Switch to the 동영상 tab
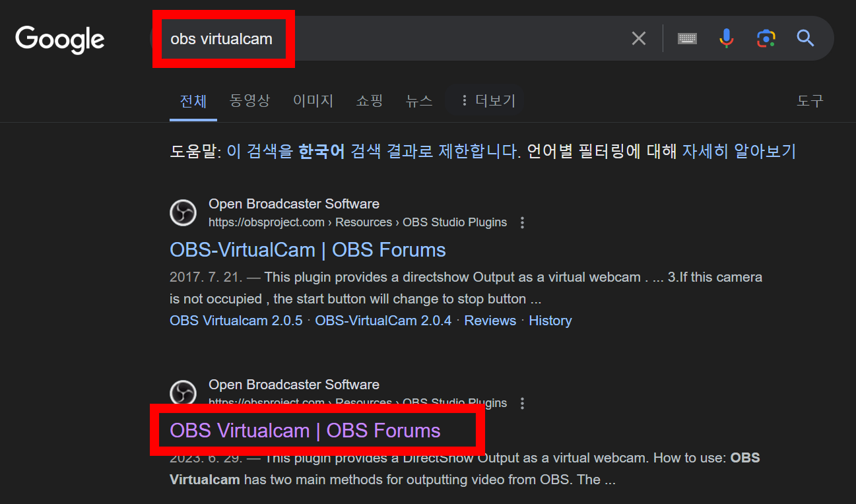 249,101
